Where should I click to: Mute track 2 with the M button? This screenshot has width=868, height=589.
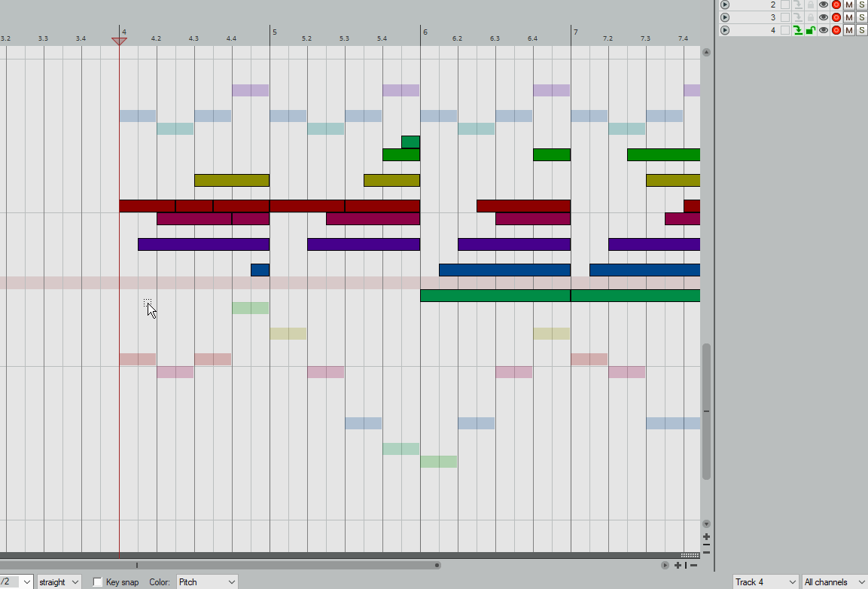point(849,5)
